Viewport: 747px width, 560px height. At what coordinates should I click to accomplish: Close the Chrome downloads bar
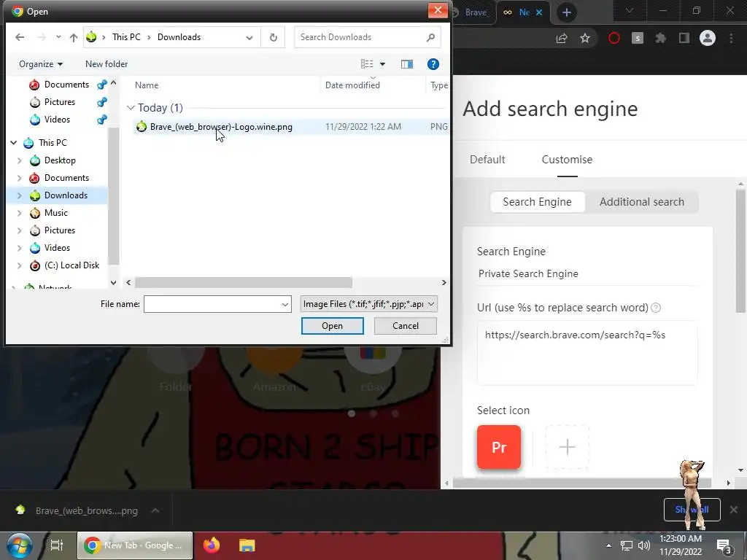pos(734,510)
